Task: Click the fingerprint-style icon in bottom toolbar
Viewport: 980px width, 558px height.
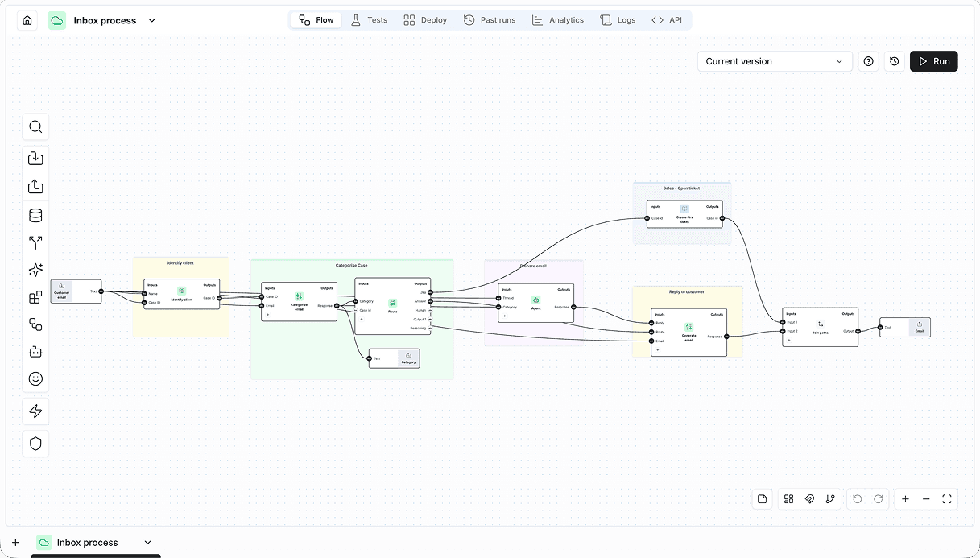Action: (x=810, y=499)
